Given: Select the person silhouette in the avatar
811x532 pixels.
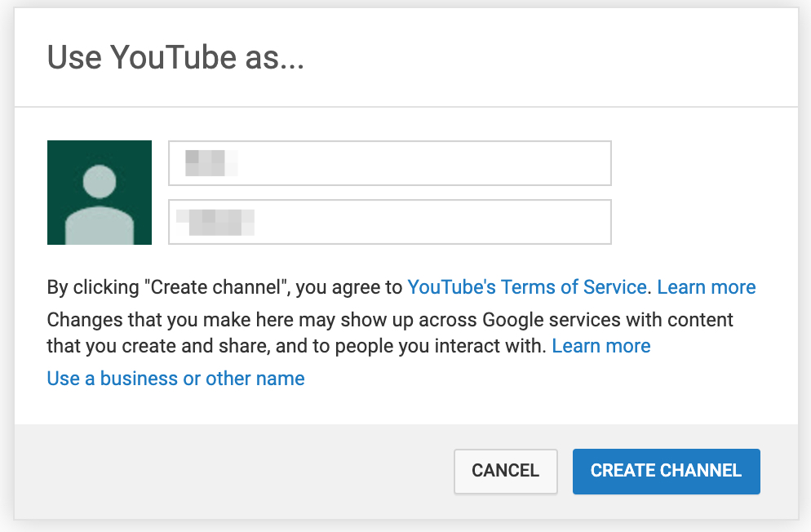Looking at the screenshot, I should pos(100,205).
